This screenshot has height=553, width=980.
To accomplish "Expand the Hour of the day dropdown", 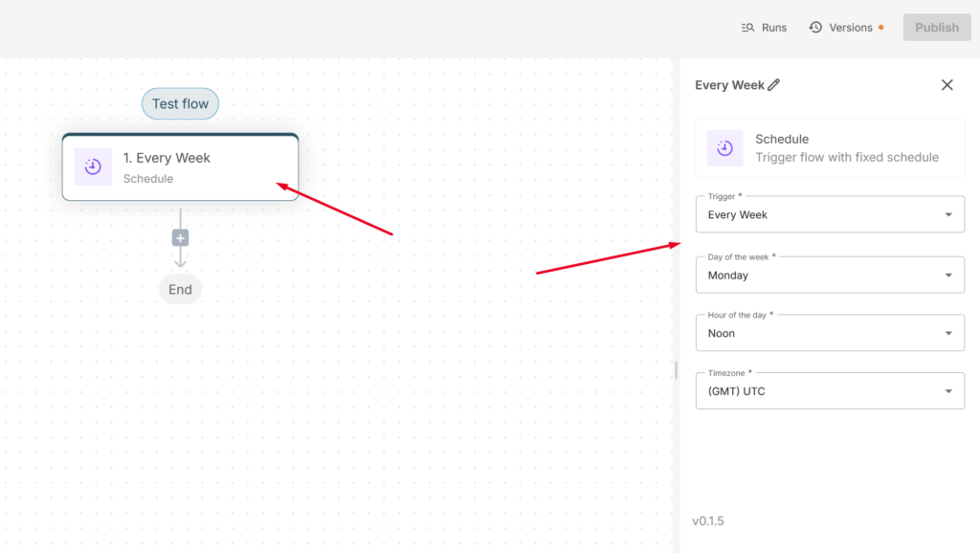I will (x=830, y=333).
